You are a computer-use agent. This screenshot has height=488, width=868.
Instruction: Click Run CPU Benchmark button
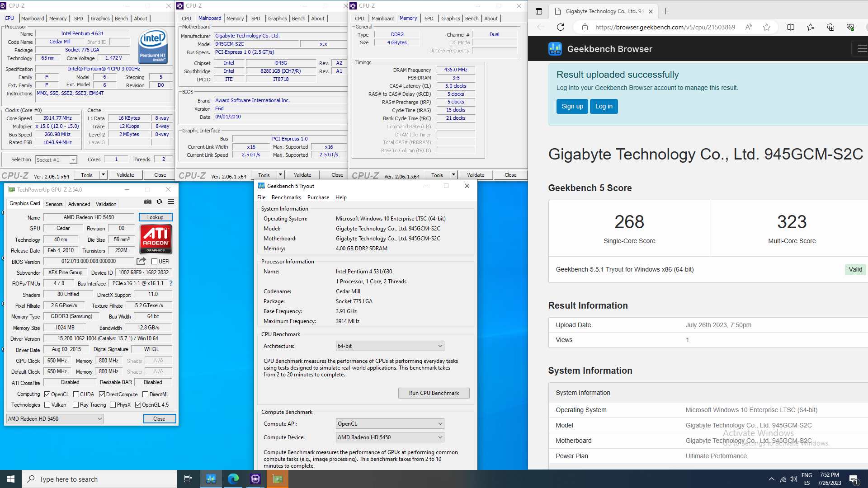434,393
